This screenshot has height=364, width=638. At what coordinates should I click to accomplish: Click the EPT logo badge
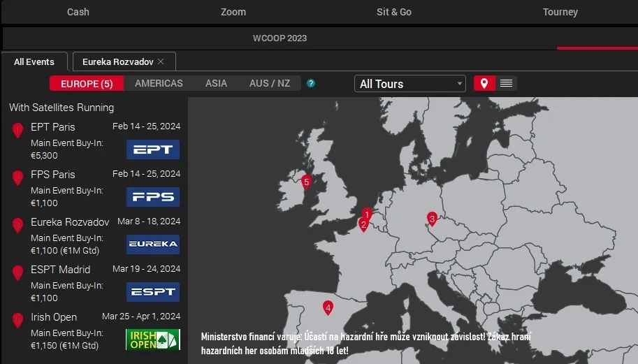point(153,150)
